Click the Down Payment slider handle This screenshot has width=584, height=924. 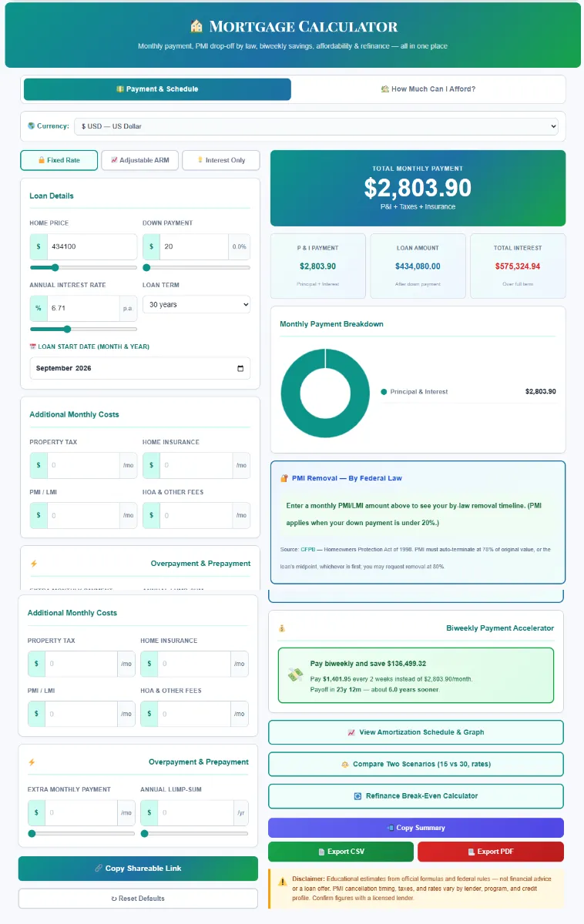tap(146, 268)
